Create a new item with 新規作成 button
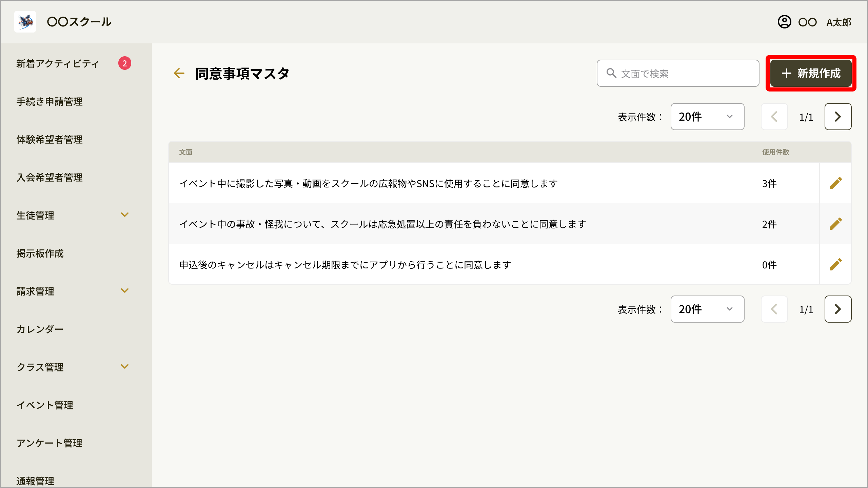The height and width of the screenshot is (488, 868). 811,73
